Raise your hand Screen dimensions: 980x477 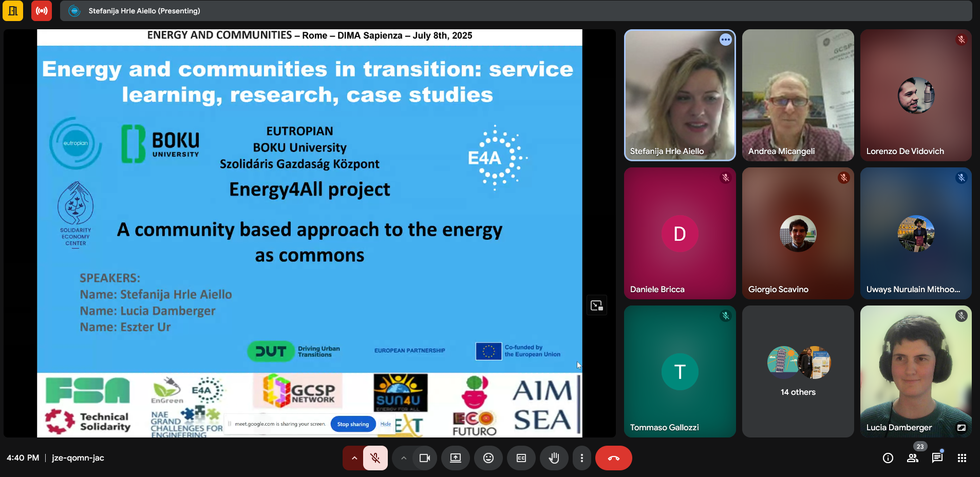pos(554,458)
